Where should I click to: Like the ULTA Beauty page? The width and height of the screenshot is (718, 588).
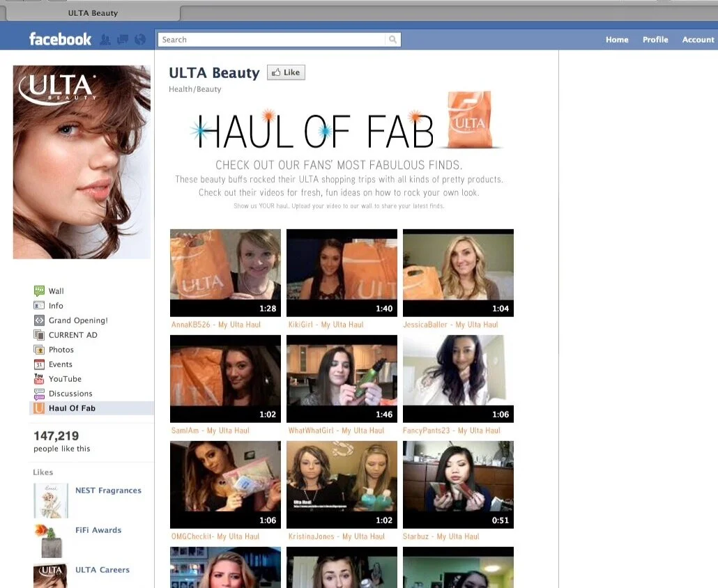286,72
